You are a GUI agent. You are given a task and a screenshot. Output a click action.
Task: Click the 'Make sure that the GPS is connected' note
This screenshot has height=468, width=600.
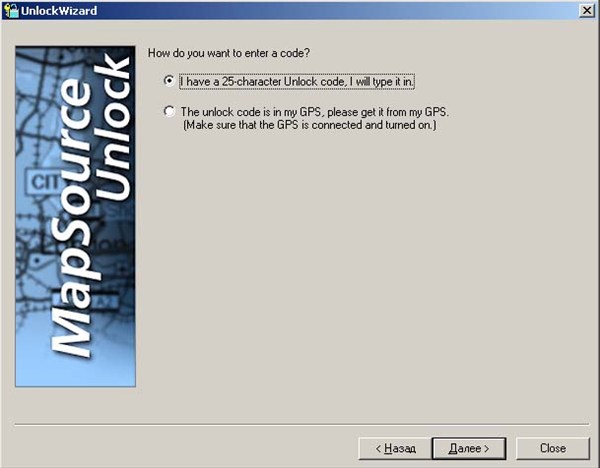coord(310,125)
